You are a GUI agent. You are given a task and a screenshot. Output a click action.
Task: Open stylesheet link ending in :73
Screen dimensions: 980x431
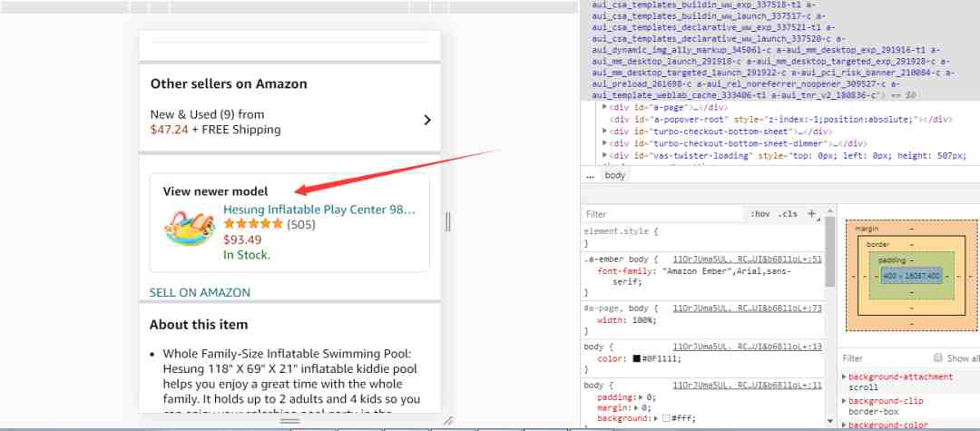(747, 309)
